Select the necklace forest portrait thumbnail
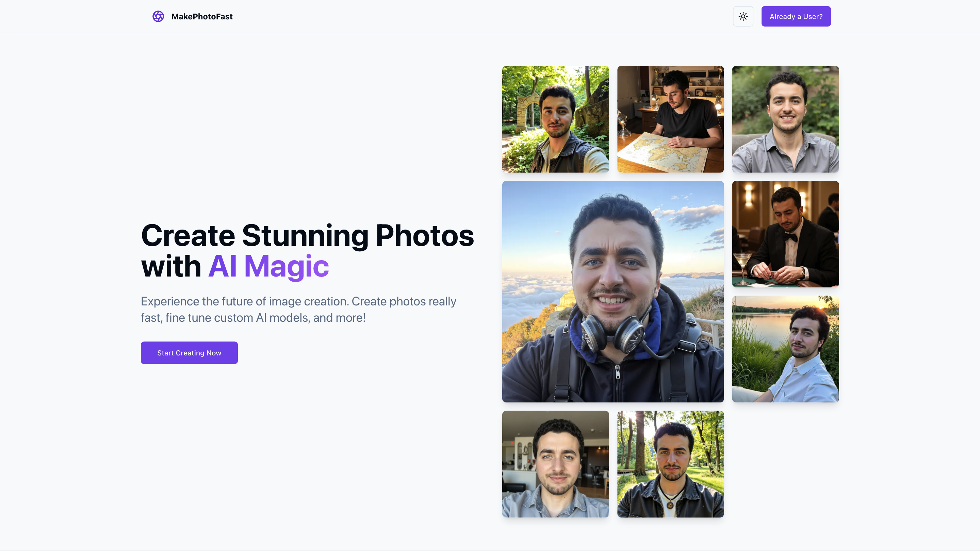This screenshot has width=980, height=551. (x=670, y=464)
